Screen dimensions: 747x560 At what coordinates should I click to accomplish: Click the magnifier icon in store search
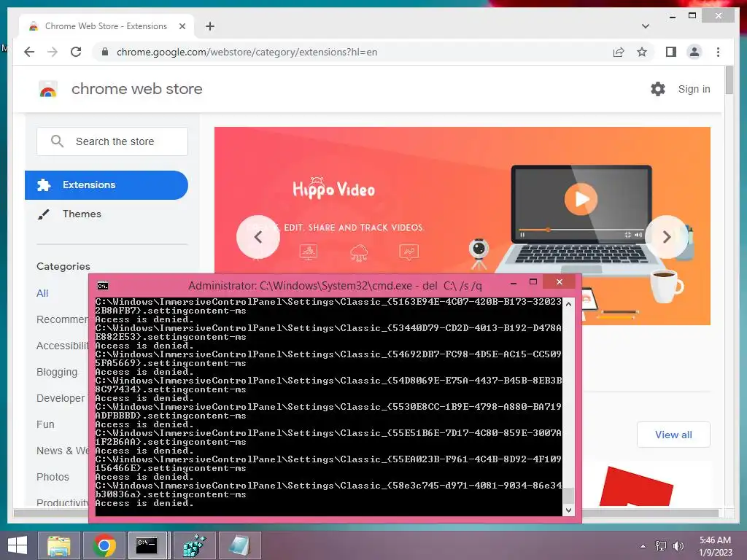coord(57,141)
